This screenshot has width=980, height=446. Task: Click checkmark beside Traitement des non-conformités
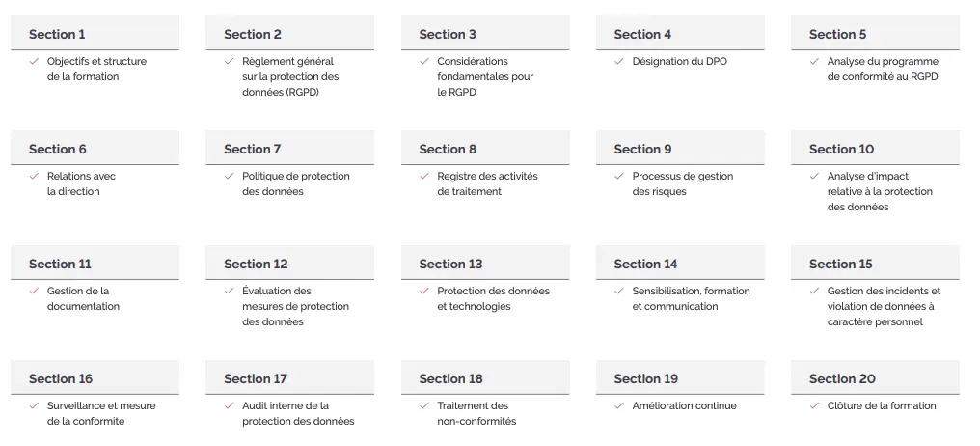[423, 406]
